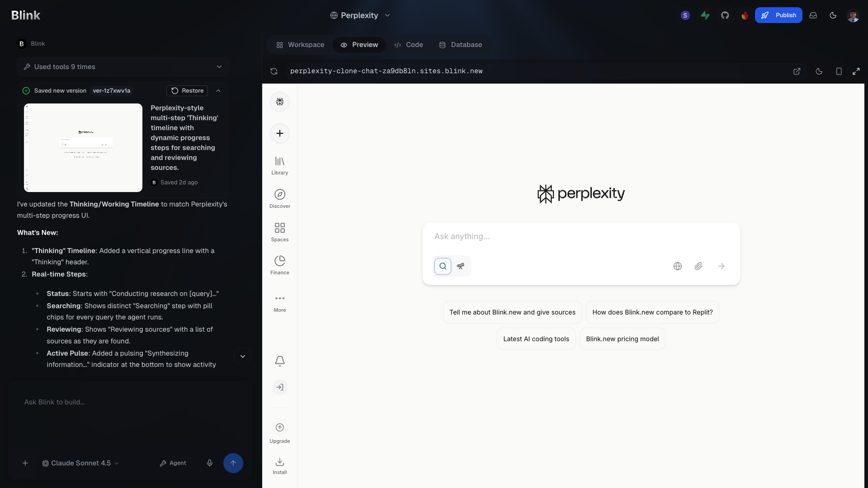Switch to the Code tab
This screenshot has width=868, height=488.
409,45
